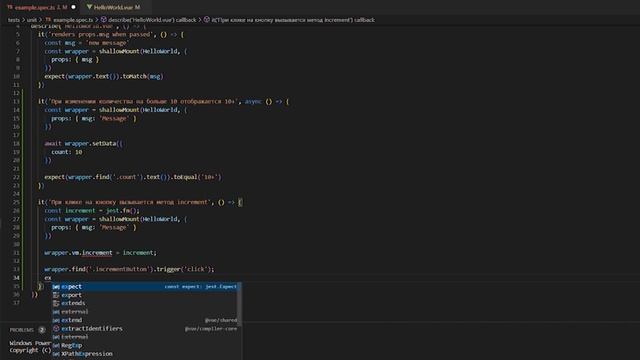Choose the 'extends' keyword suggestion

(x=146, y=303)
